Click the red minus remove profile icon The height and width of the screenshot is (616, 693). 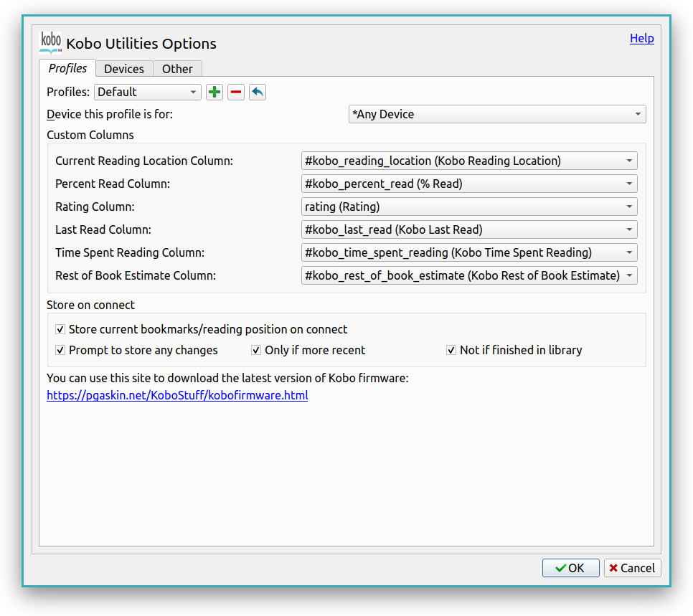click(x=236, y=92)
